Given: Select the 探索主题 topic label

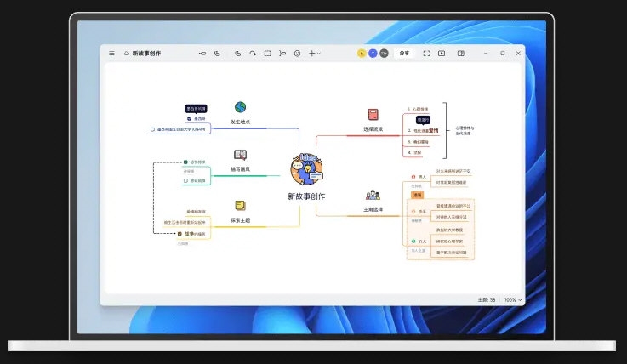Looking at the screenshot, I should [x=240, y=220].
